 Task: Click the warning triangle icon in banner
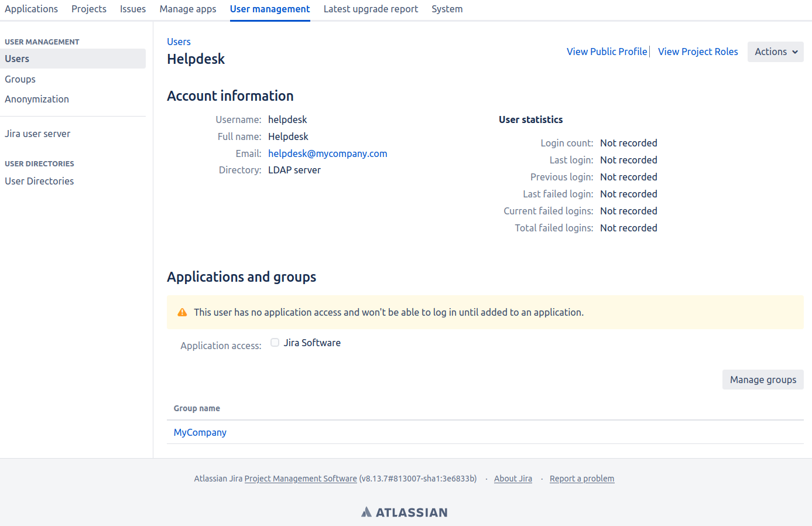click(x=182, y=312)
